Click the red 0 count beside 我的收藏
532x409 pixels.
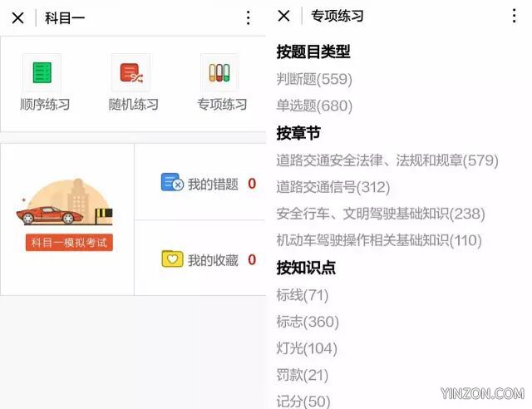point(252,259)
